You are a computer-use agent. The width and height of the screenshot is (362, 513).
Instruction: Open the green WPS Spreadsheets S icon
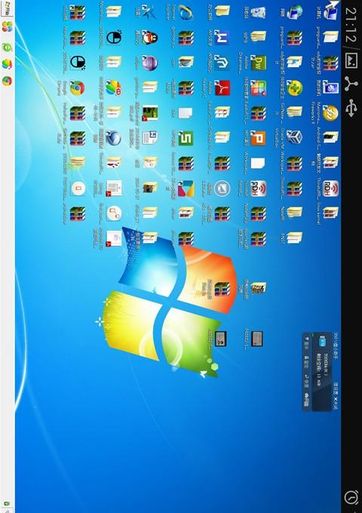pos(186,138)
